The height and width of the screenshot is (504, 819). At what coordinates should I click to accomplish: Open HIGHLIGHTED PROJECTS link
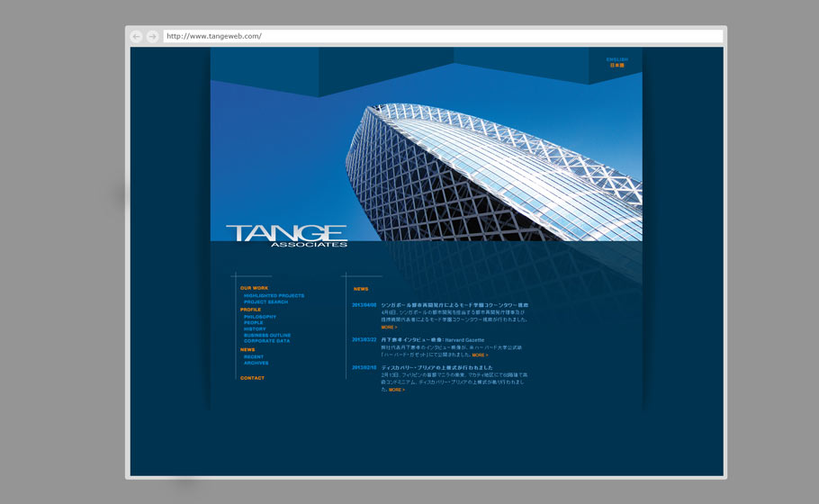pyautogui.click(x=274, y=295)
